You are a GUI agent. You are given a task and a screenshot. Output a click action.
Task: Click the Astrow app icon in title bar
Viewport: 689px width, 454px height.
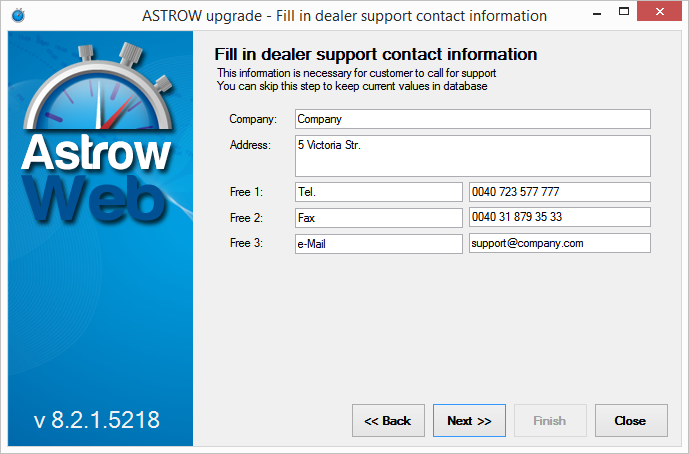pyautogui.click(x=16, y=15)
